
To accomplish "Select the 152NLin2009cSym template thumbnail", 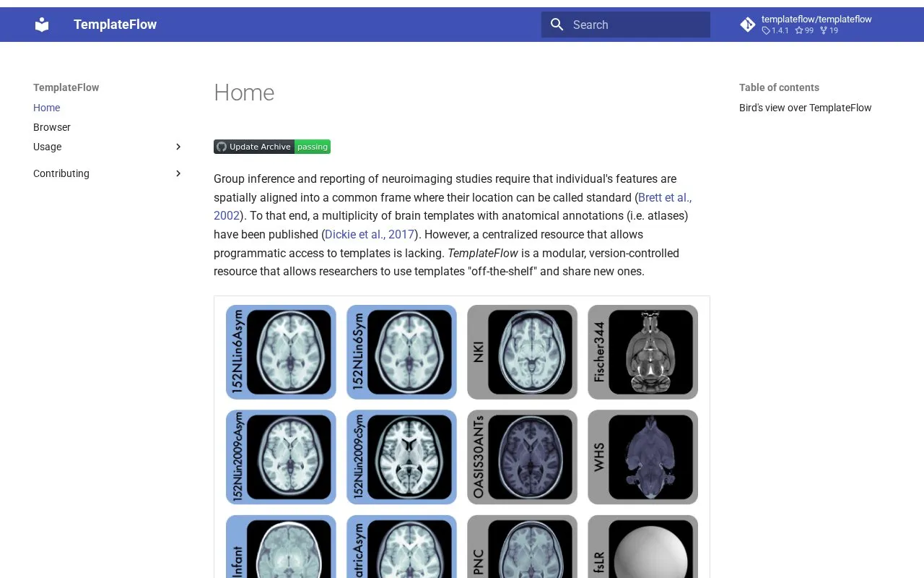I will tap(401, 457).
